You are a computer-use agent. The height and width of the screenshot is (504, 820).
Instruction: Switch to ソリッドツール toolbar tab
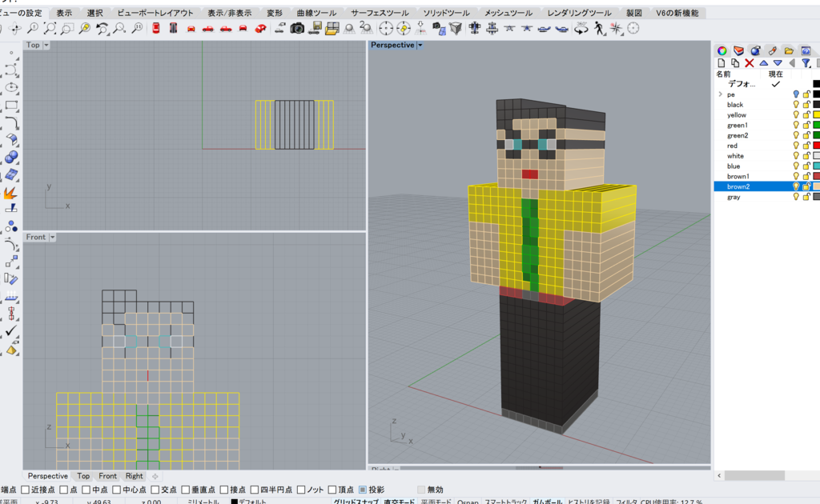click(446, 13)
